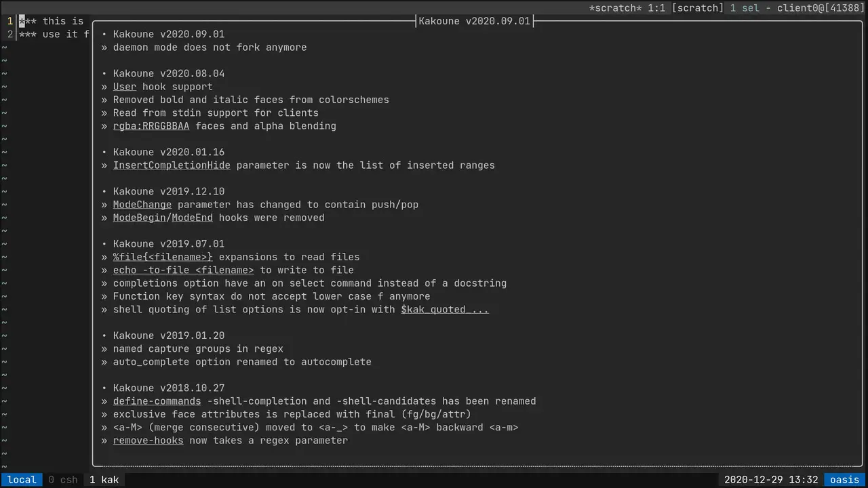Click the underlined 'User' hook text
868x488 pixels.
[125, 87]
